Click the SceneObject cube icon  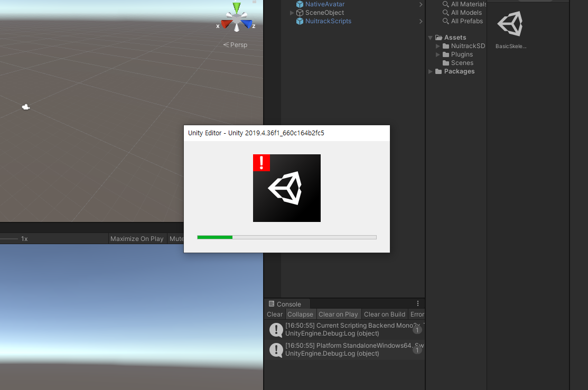(300, 13)
